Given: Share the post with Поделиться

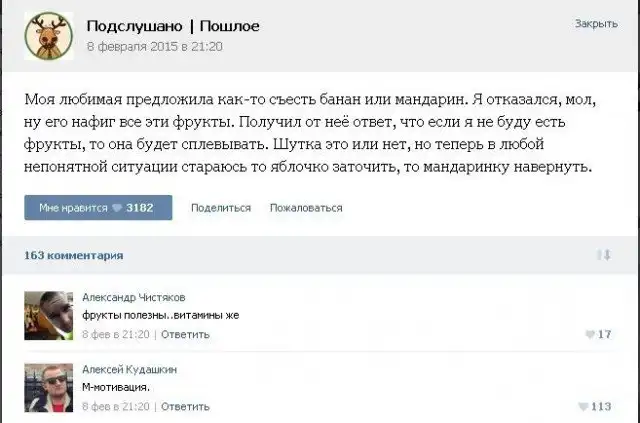Looking at the screenshot, I should click(x=220, y=208).
